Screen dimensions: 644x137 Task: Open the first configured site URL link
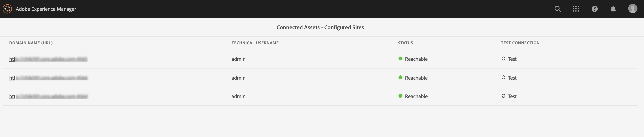point(48,59)
